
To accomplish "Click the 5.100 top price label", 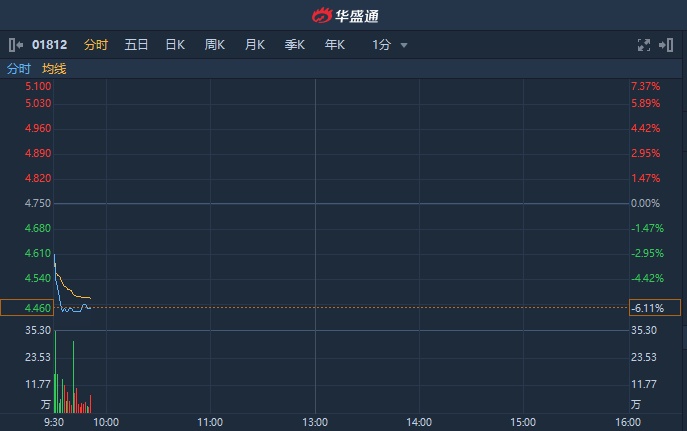I will click(38, 86).
